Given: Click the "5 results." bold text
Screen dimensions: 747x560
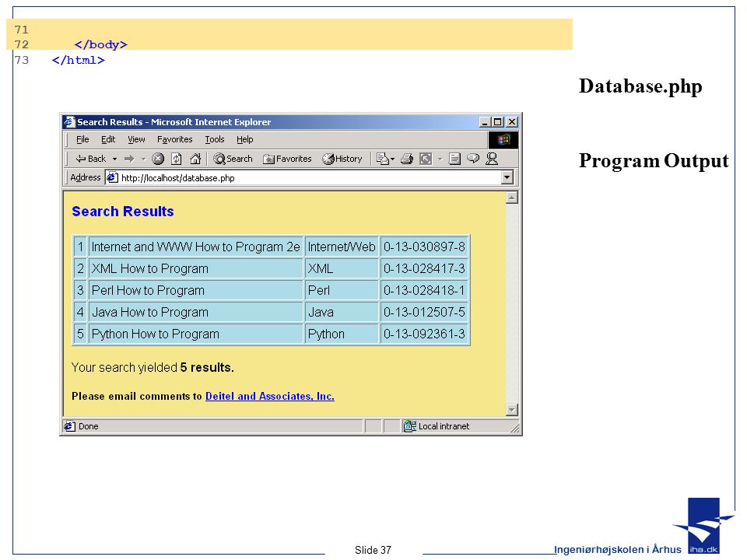Looking at the screenshot, I should 207,368.
